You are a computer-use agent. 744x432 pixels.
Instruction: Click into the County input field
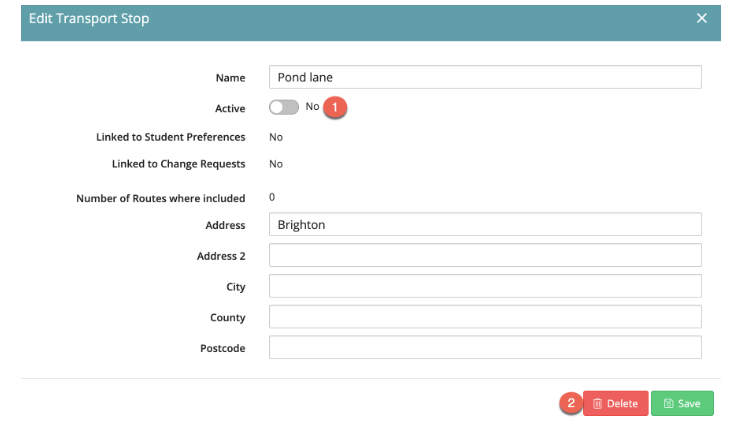485,317
